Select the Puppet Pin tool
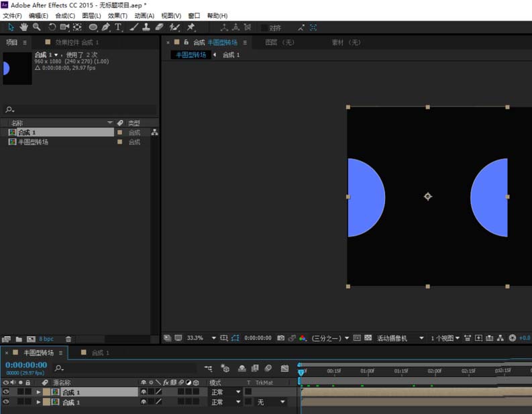Image resolution: width=532 pixels, height=414 pixels. (191, 27)
